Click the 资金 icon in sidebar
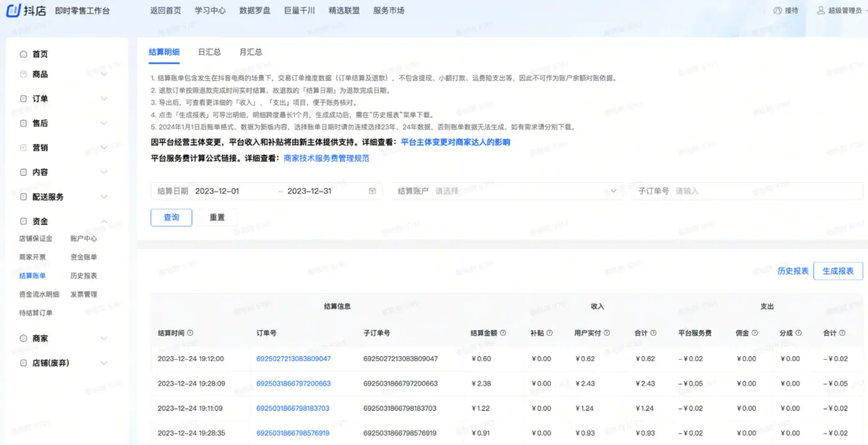 point(24,221)
